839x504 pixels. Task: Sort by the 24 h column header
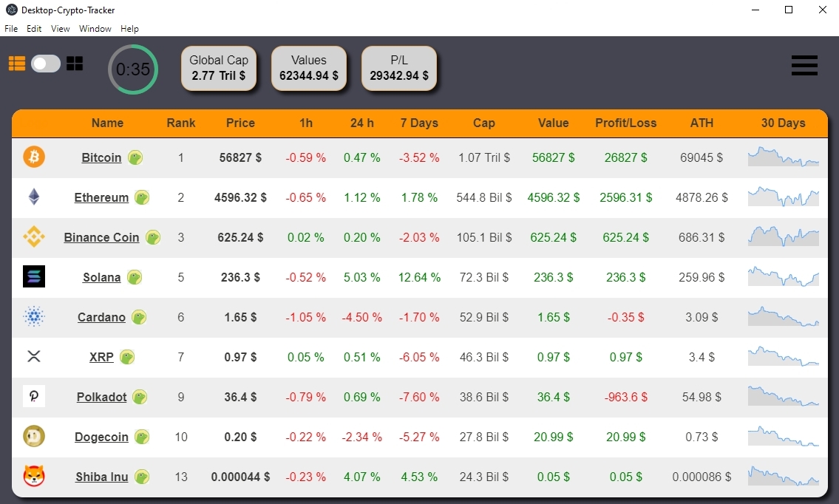361,123
